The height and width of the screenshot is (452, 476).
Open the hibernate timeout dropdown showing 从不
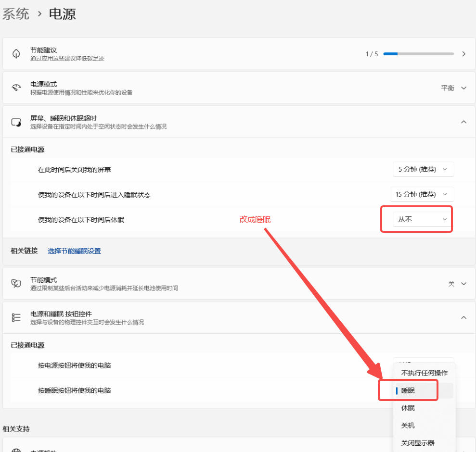point(416,219)
